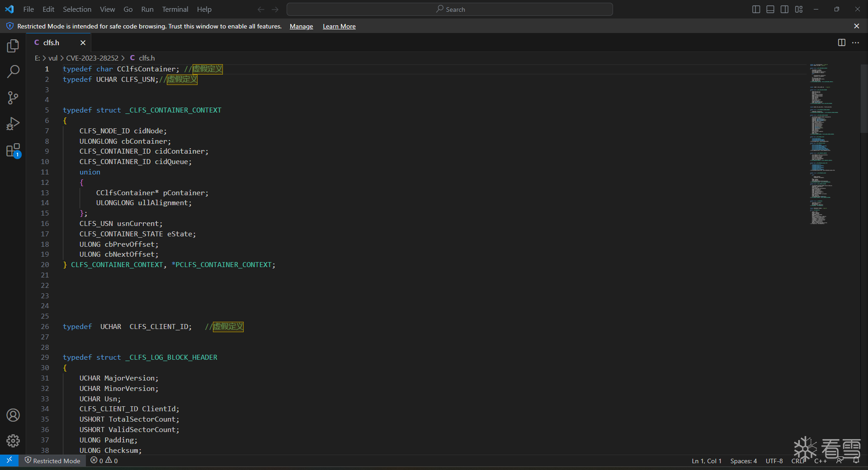
Task: Open the Help menu
Action: (204, 9)
